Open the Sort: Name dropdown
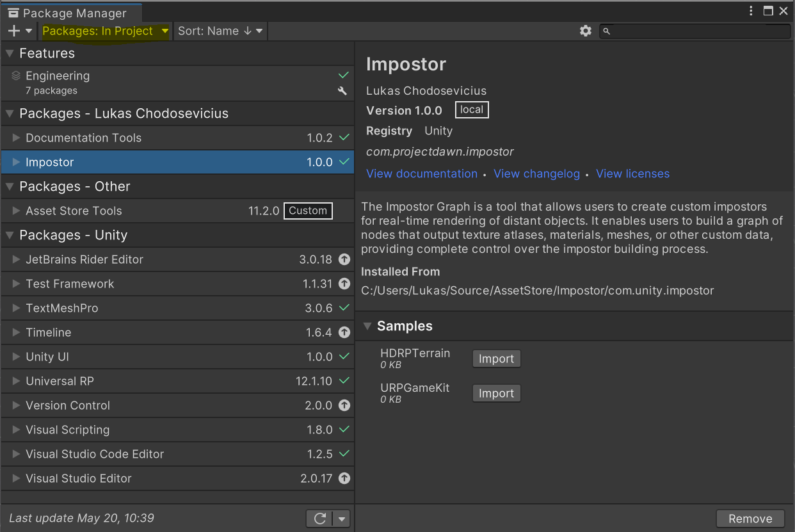The width and height of the screenshot is (795, 532). coord(220,31)
